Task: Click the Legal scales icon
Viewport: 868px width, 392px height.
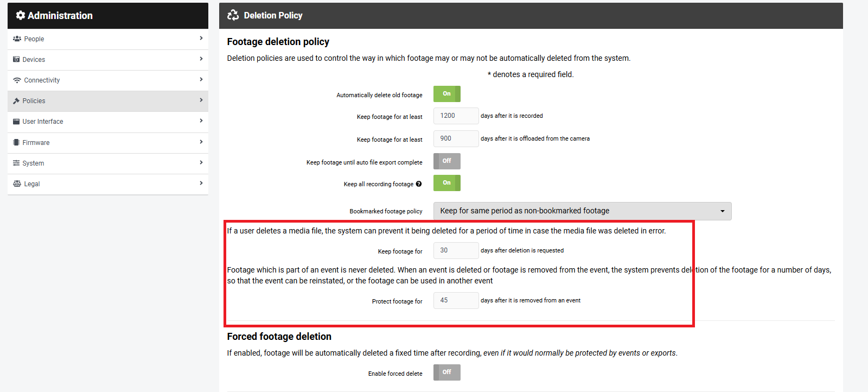Action: (17, 184)
